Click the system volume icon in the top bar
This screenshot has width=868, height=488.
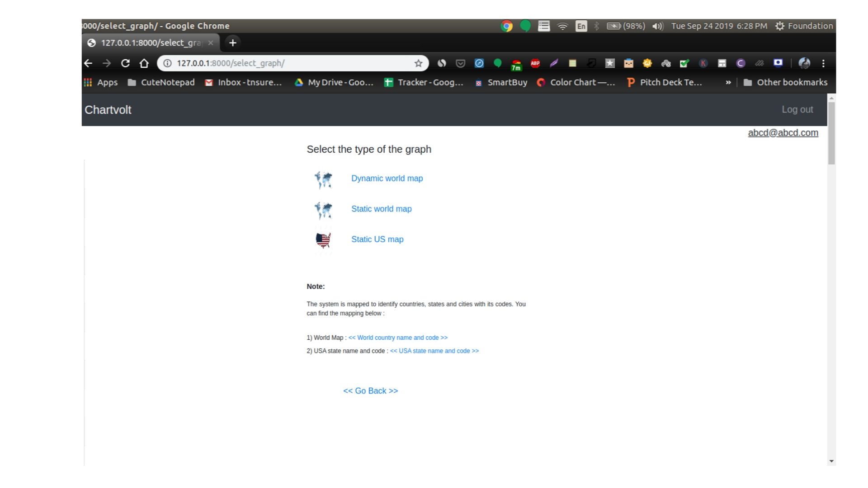coord(657,26)
